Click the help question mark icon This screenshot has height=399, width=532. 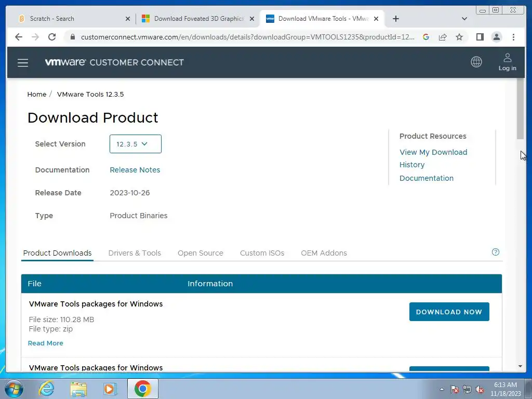495,252
